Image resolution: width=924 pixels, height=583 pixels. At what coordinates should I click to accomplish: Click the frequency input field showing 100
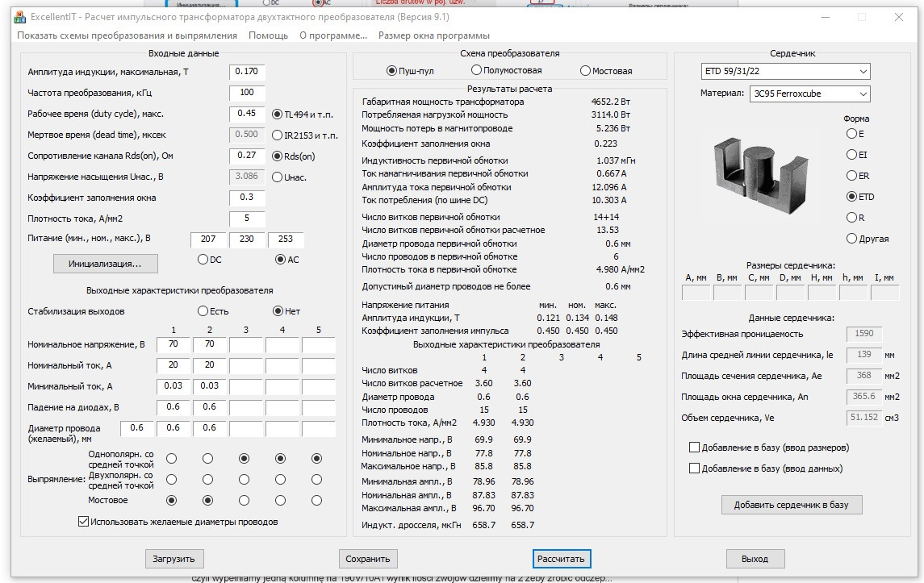247,93
